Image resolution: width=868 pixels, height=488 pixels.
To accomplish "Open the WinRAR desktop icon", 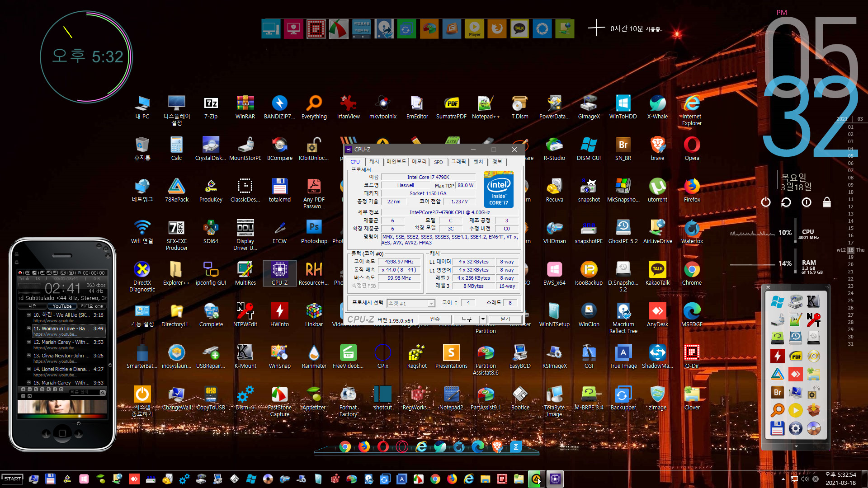I will tap(245, 108).
